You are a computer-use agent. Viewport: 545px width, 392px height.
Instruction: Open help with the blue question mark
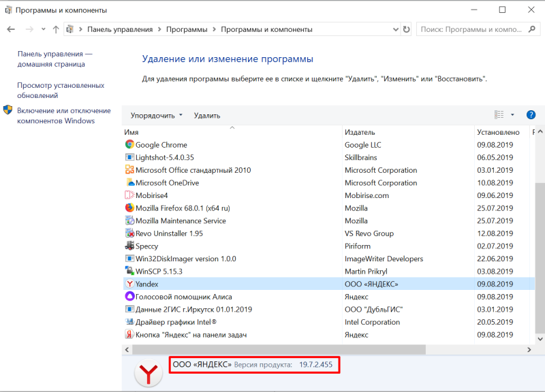click(x=531, y=114)
